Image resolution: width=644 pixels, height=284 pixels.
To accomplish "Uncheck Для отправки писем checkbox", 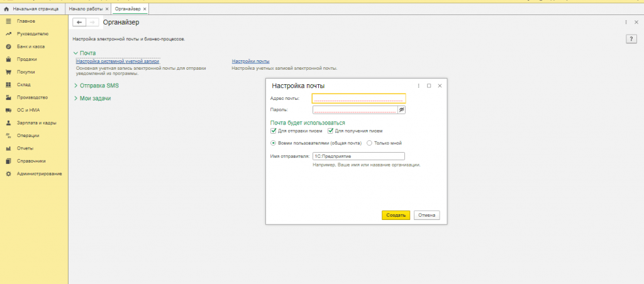I will pyautogui.click(x=274, y=131).
